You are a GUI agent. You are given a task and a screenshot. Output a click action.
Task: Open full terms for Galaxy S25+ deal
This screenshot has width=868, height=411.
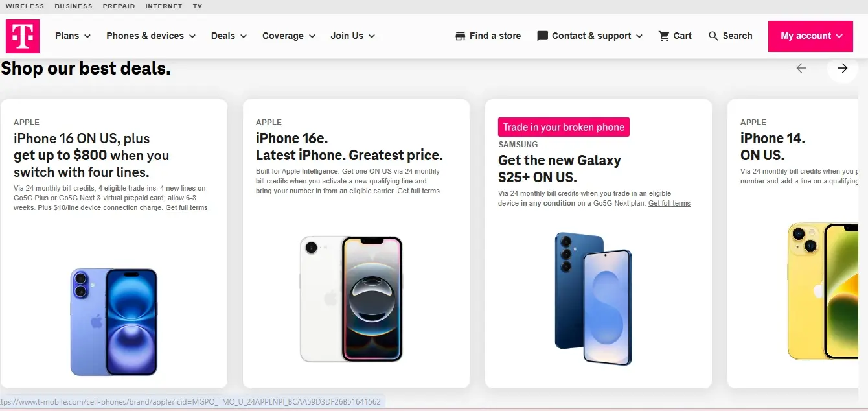click(x=669, y=203)
